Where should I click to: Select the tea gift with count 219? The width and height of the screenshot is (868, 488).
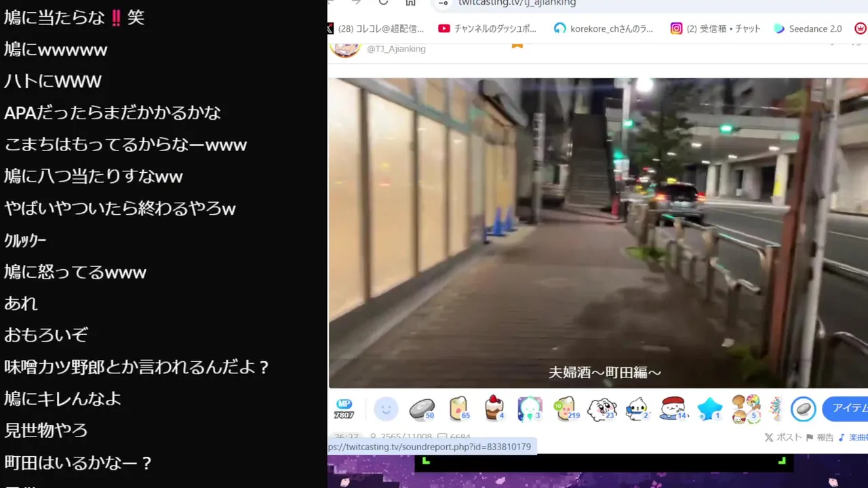(x=566, y=409)
